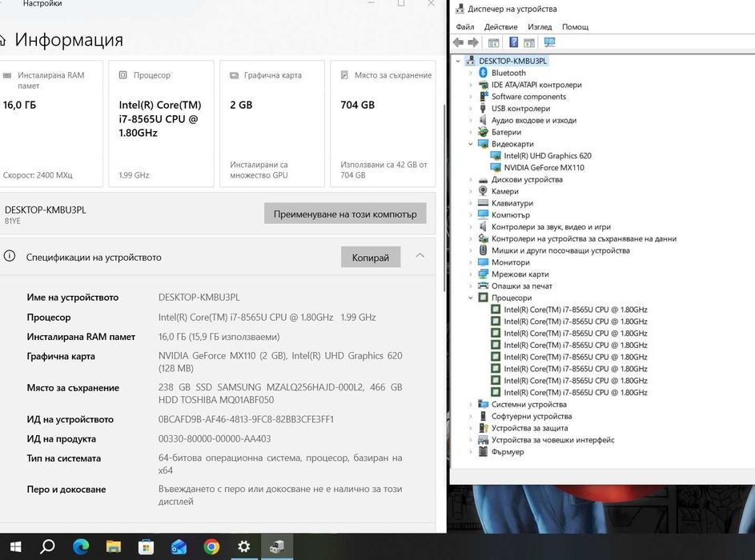Select the Клавиатури keyboard category icon
This screenshot has width=755, height=560.
pos(483,203)
